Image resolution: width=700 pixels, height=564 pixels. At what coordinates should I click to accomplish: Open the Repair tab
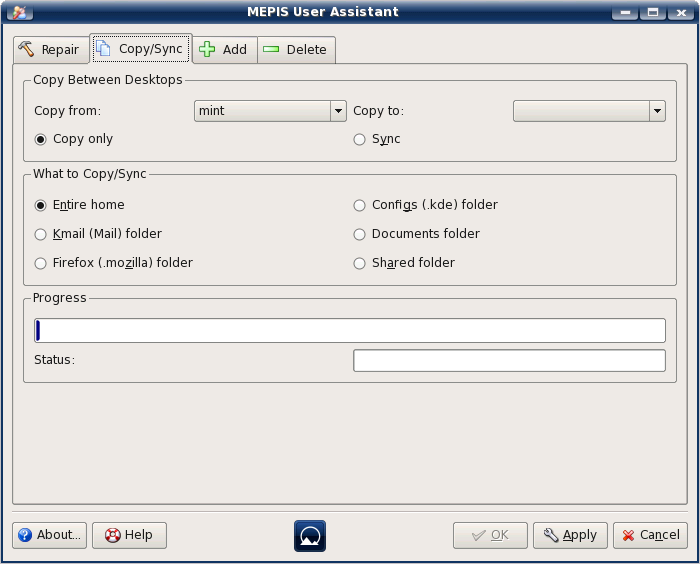point(49,50)
